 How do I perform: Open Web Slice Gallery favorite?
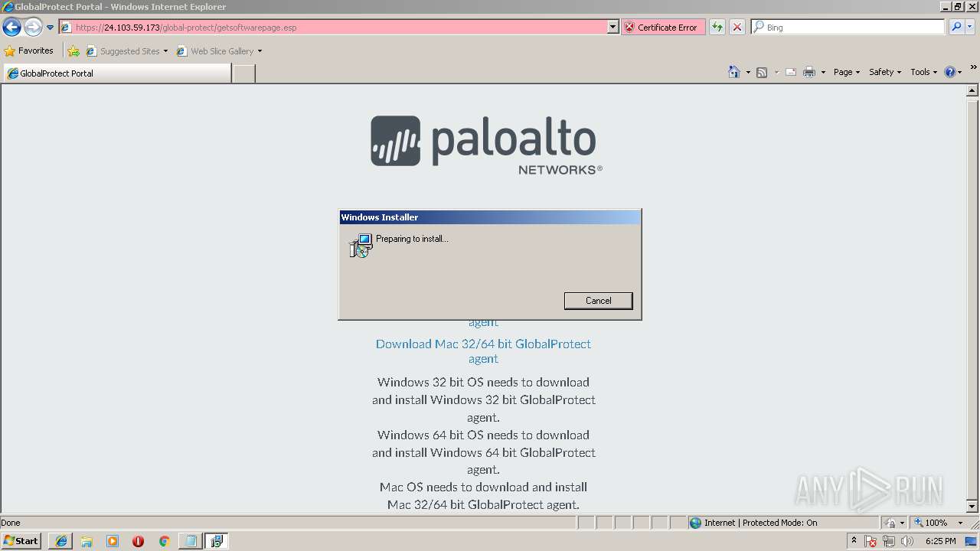219,51
